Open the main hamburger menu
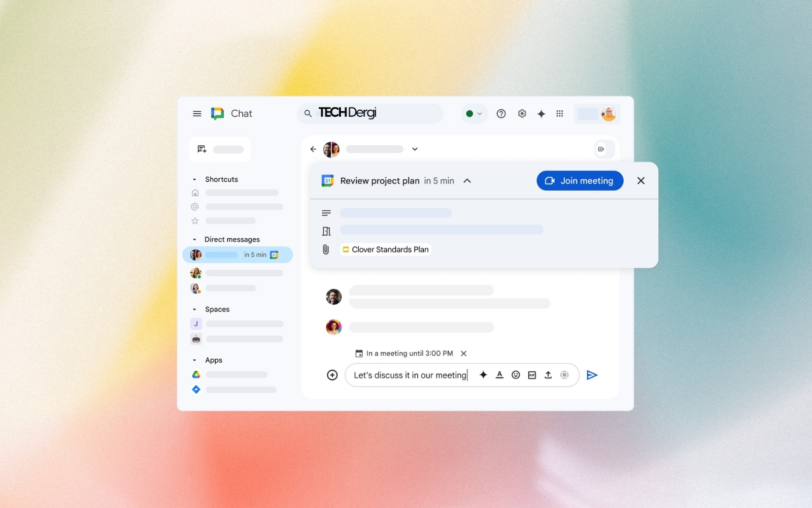The height and width of the screenshot is (508, 812). (x=197, y=113)
